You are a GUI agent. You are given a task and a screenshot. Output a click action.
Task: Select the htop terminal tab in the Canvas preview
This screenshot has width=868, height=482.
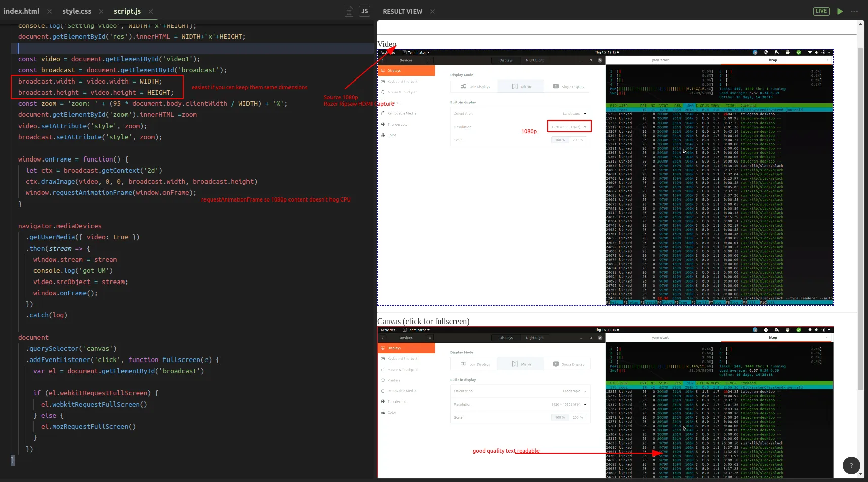773,338
